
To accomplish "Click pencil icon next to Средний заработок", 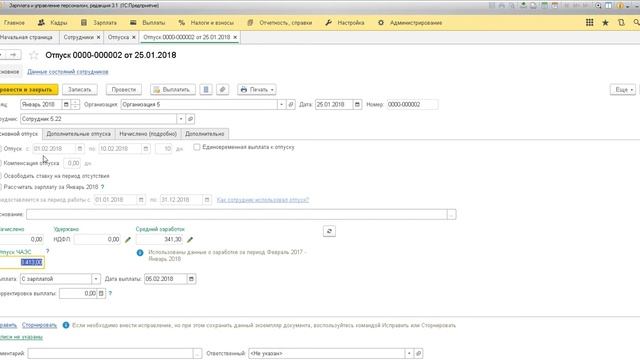I will (x=190, y=240).
